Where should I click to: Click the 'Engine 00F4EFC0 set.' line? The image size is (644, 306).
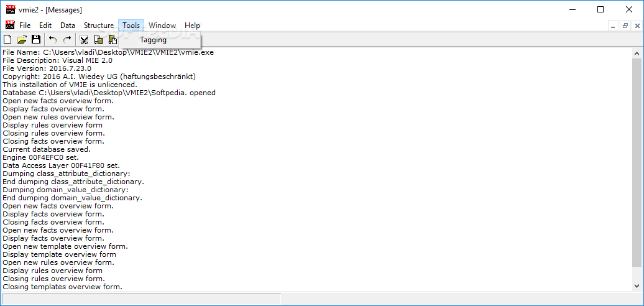tap(40, 157)
